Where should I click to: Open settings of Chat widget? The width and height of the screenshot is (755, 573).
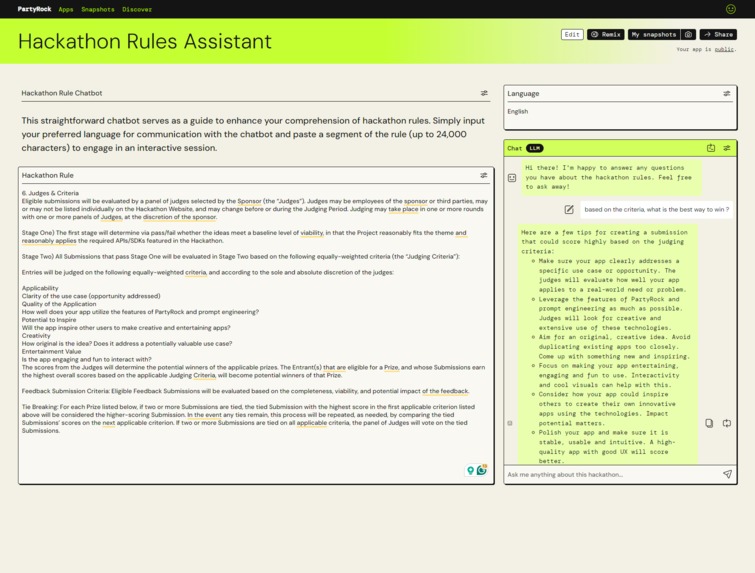click(x=727, y=148)
